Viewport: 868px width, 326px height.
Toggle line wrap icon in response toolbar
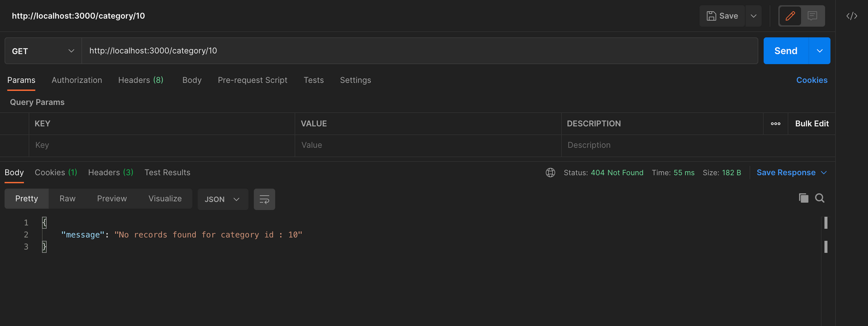pyautogui.click(x=264, y=200)
